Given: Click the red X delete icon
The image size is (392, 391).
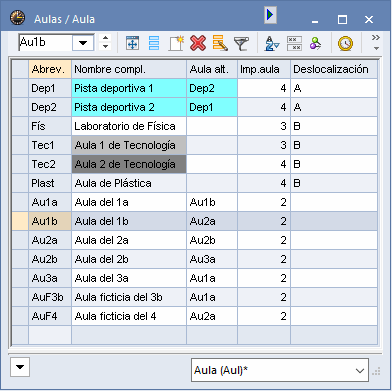Looking at the screenshot, I should (x=198, y=43).
